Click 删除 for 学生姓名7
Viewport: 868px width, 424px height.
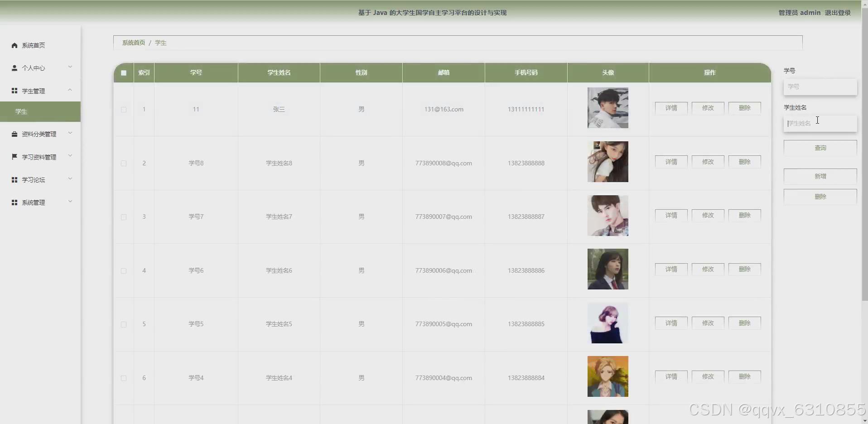point(744,215)
